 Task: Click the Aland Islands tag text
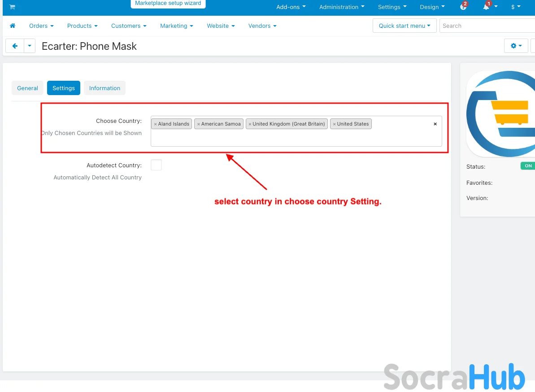pos(174,124)
